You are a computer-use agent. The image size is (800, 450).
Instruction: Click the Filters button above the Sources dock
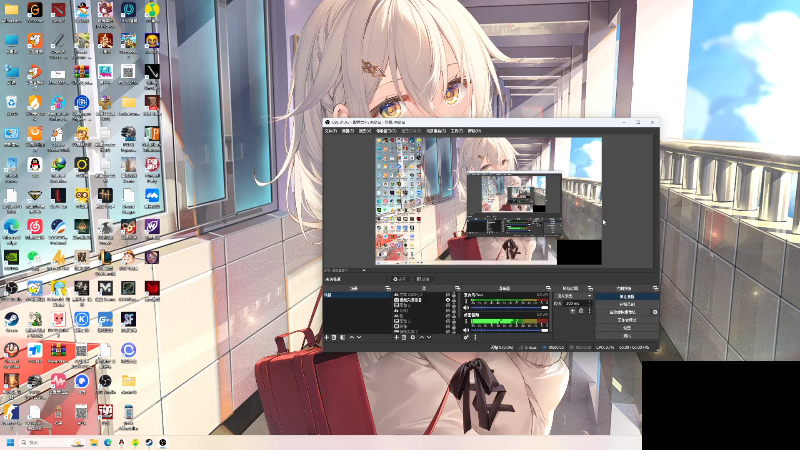[423, 279]
